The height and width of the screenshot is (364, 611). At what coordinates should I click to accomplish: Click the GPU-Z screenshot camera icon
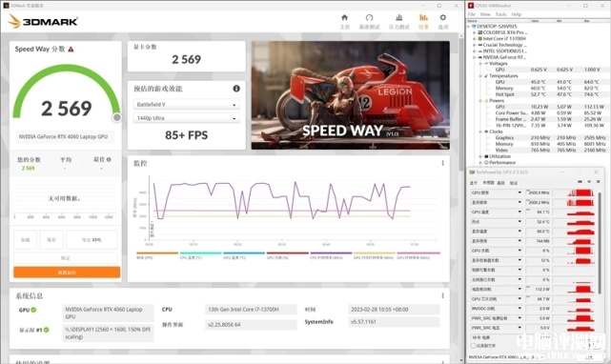[580, 182]
